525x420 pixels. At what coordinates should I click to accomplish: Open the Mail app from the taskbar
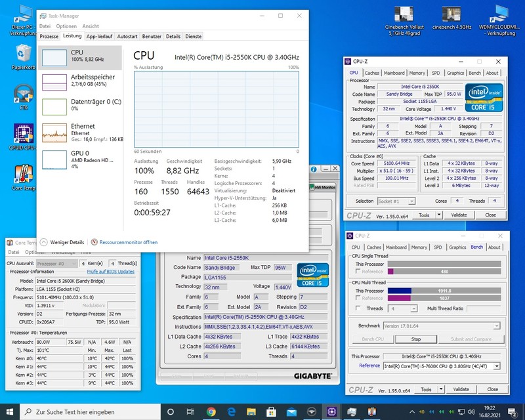point(291,411)
